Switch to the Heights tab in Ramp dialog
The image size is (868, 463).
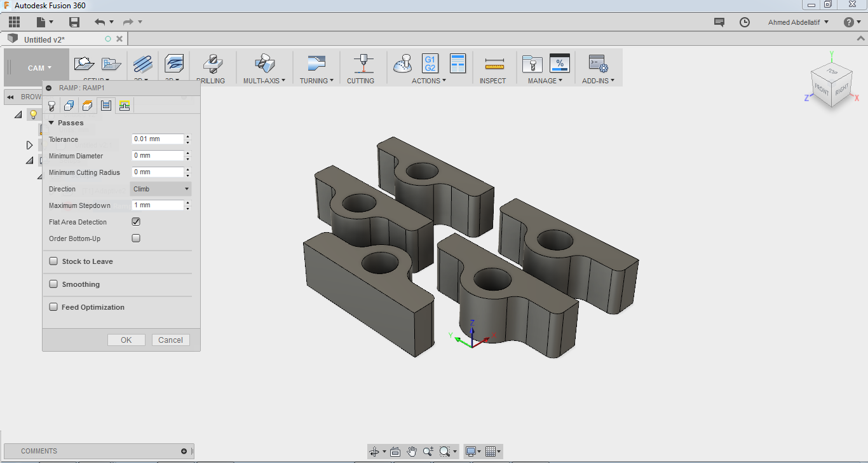tap(88, 106)
